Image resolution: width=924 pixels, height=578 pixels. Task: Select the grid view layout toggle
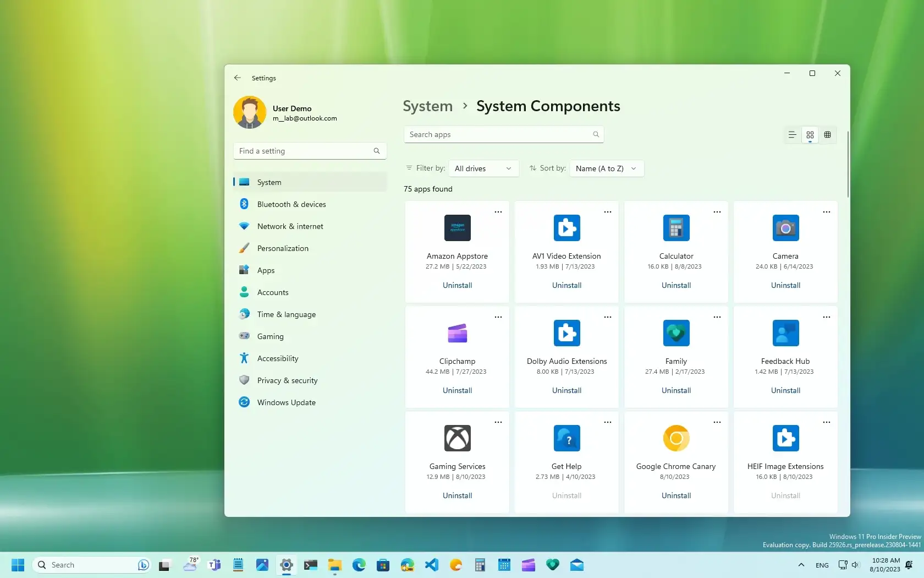click(809, 135)
